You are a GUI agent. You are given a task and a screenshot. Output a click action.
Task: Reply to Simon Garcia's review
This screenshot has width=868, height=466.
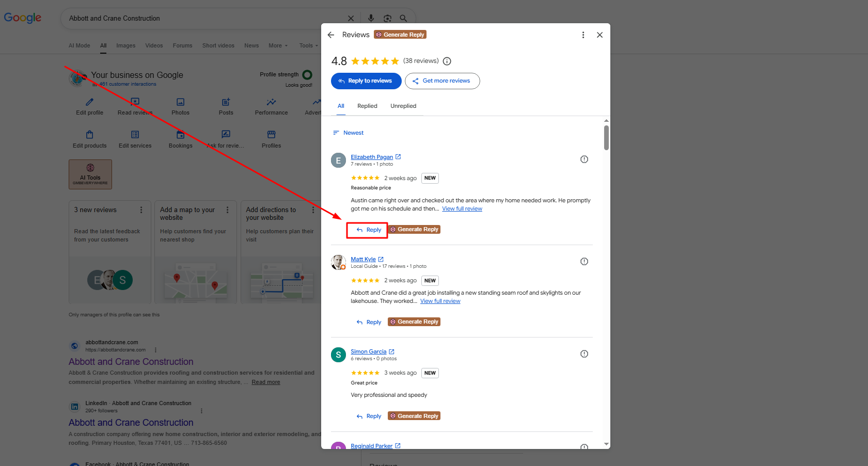click(x=369, y=416)
